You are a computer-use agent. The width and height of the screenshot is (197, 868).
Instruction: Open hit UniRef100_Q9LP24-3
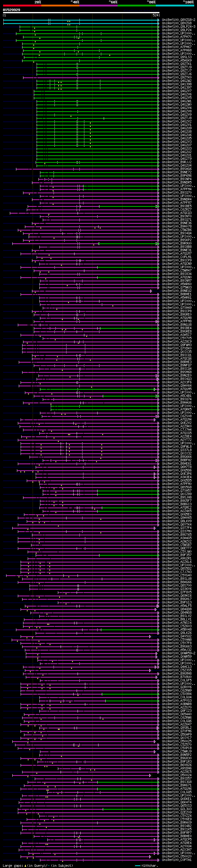coord(179,26)
